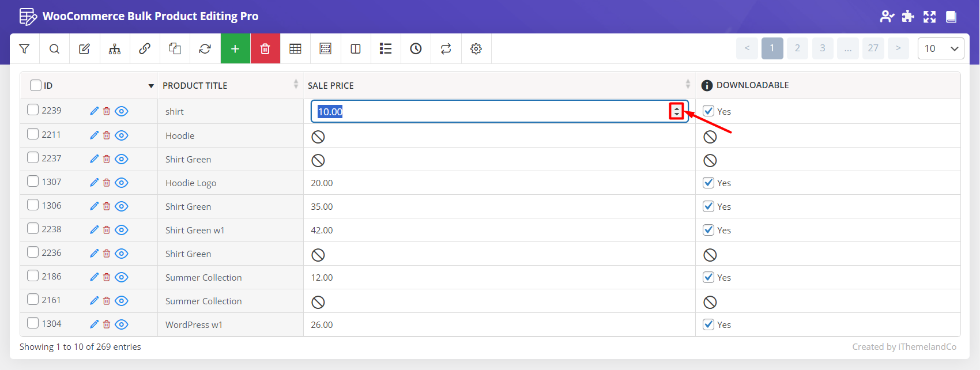Click the pencil edit icon for product 1307
This screenshot has width=980, height=370.
pos(95,183)
